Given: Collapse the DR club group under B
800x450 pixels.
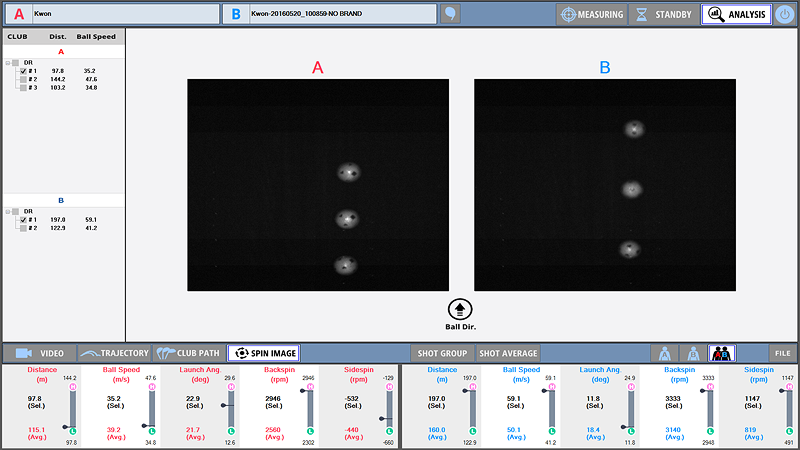Looking at the screenshot, I should [x=7, y=211].
